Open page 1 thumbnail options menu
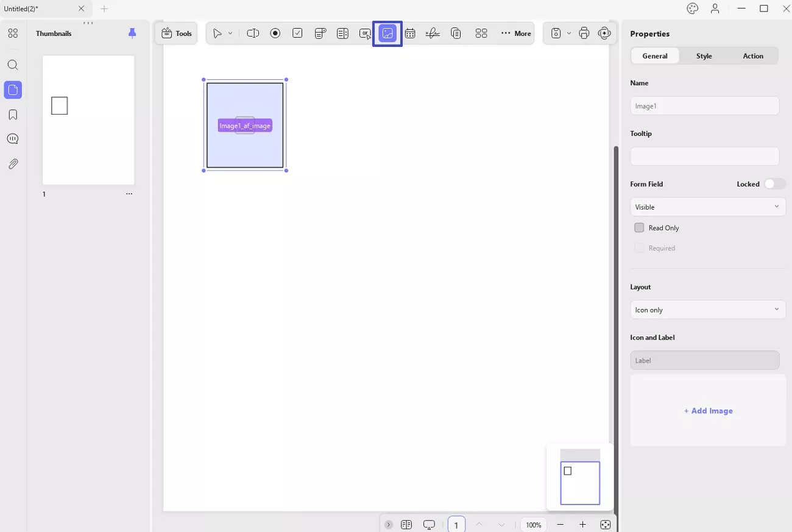This screenshot has height=532, width=792. coord(129,194)
